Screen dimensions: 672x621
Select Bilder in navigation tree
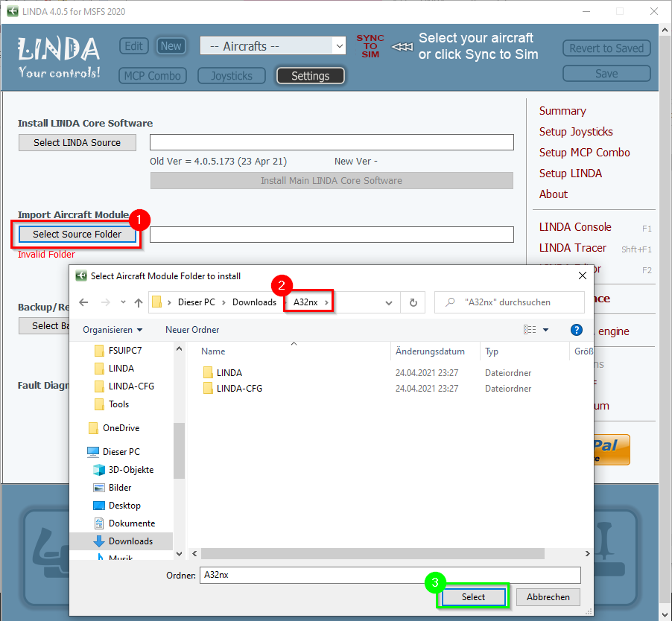pos(119,488)
